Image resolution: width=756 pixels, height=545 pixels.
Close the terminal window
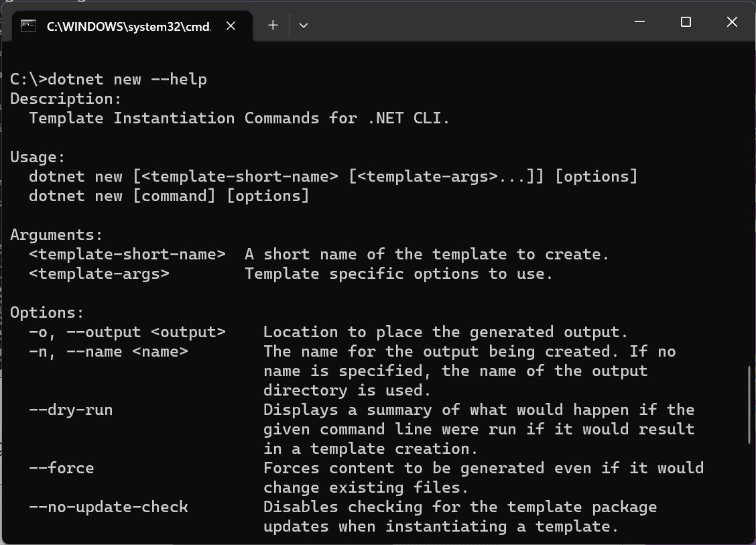[732, 22]
